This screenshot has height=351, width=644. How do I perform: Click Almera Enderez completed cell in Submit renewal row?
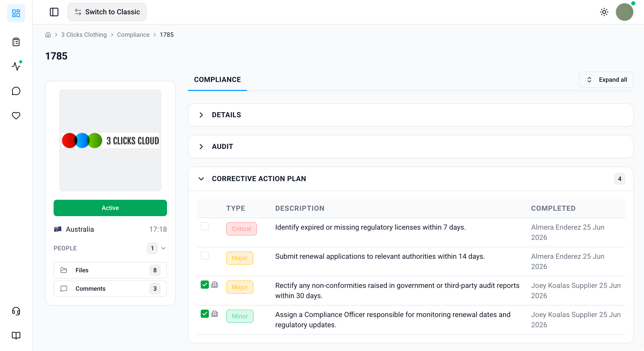click(x=568, y=262)
